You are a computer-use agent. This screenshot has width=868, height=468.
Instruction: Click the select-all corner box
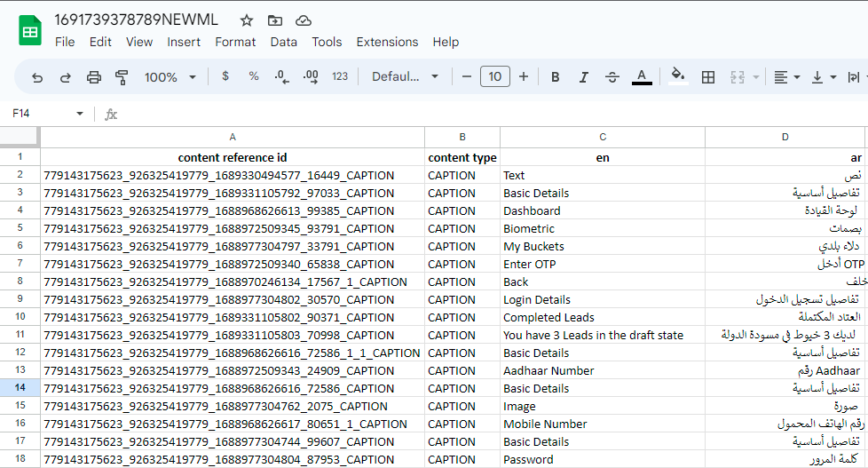(20, 137)
